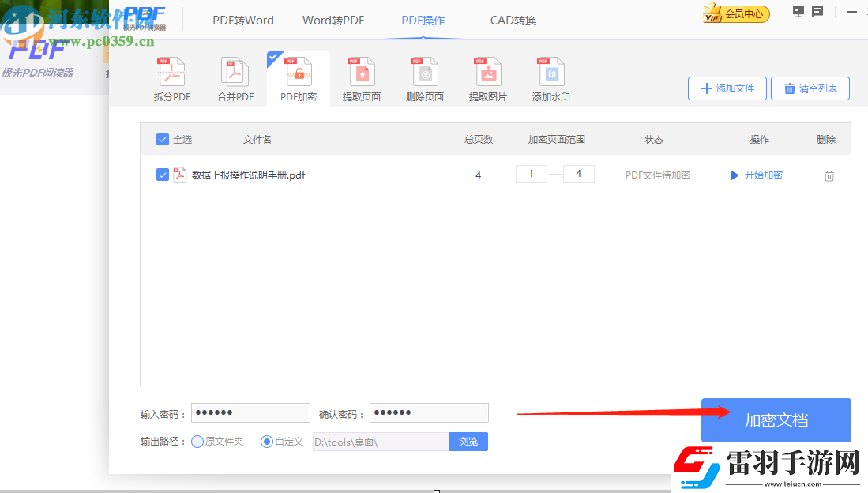Focus the 确认密码 confirm password field
Screen dimensions: 868x493
[x=429, y=412]
